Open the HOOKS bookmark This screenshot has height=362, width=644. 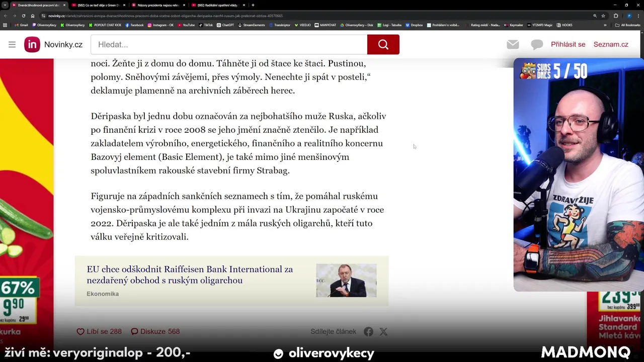(x=565, y=25)
